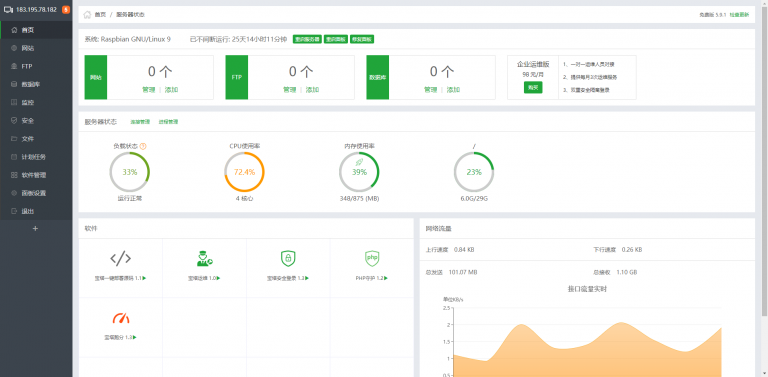
Task: Open 面板设置 (Panel settings) in the sidebar
Action: point(36,193)
